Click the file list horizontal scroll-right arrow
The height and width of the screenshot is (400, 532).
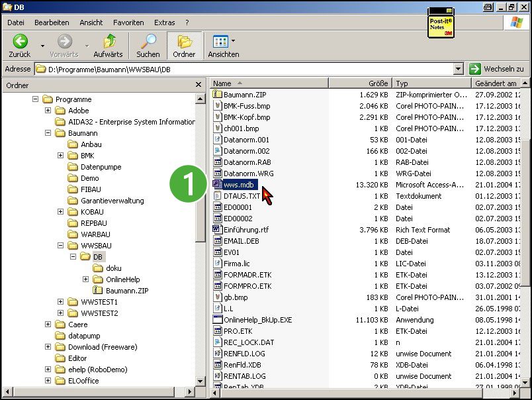coord(515,393)
